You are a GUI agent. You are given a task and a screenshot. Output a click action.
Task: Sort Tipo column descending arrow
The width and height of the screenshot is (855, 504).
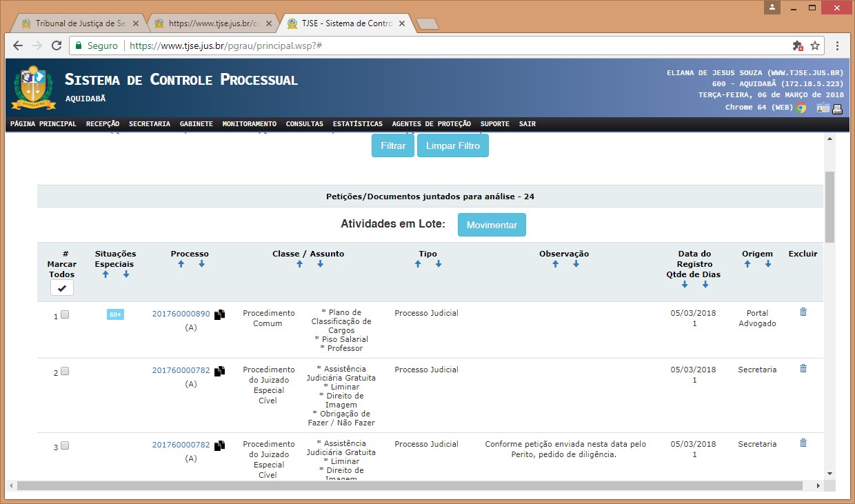pos(439,264)
